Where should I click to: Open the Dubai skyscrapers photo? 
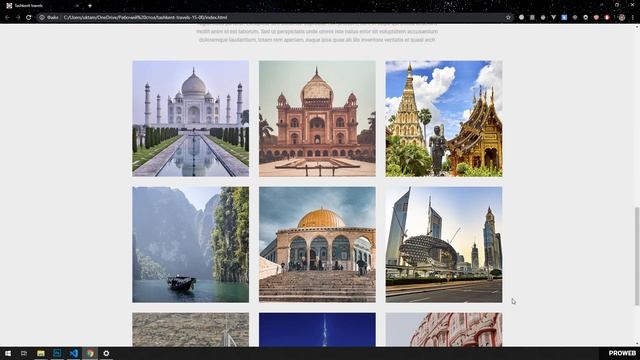coord(444,244)
